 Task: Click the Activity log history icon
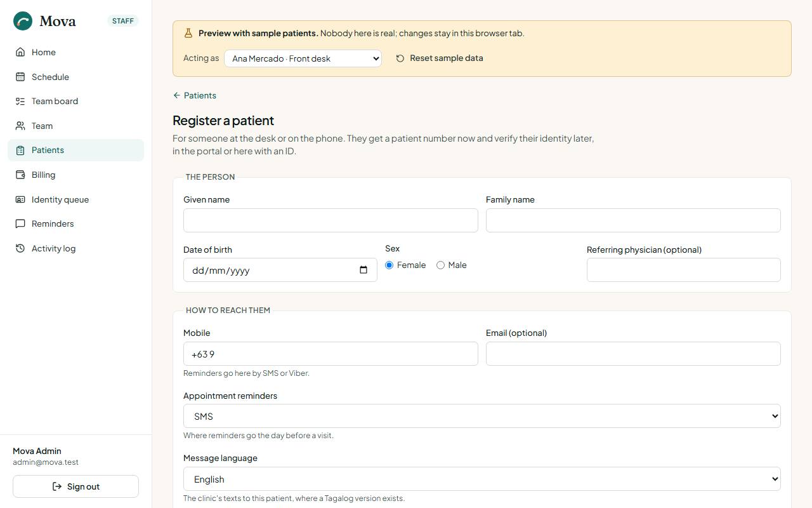(x=20, y=248)
